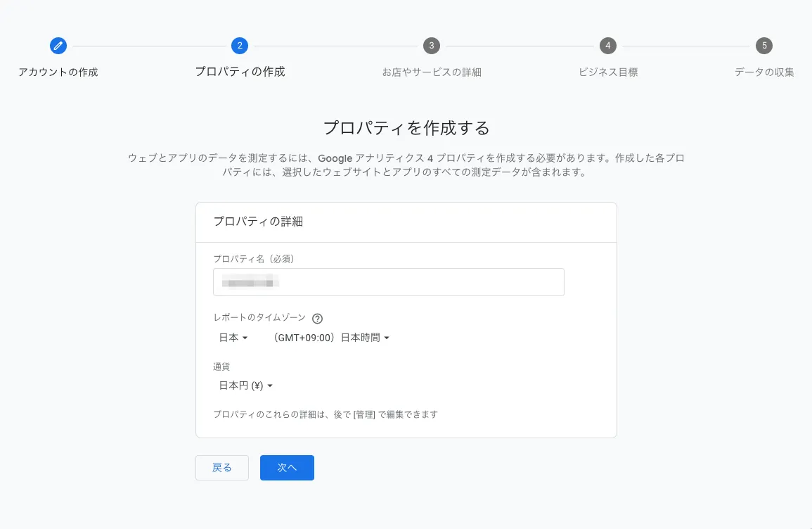The height and width of the screenshot is (529, 812).
Task: Click the pencil icon for account creation step
Action: pyautogui.click(x=58, y=46)
